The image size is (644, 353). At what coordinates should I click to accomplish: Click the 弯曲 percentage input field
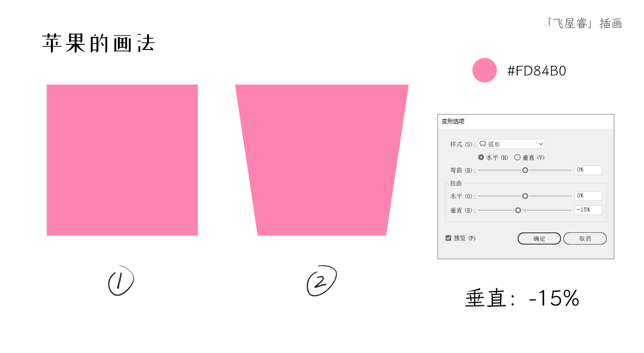[588, 170]
